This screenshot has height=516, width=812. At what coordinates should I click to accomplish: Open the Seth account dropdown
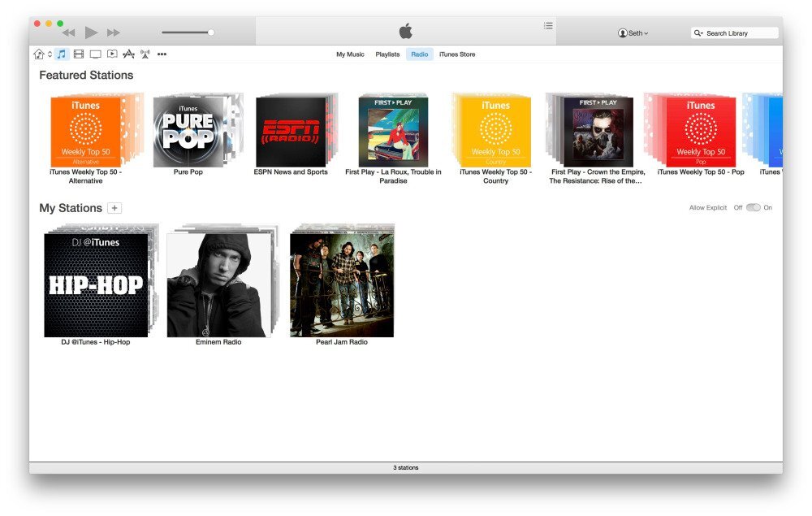[632, 33]
